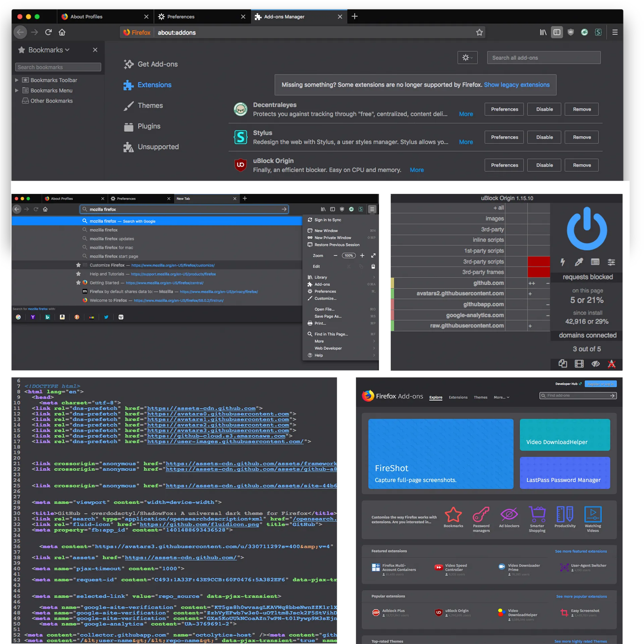The height and width of the screenshot is (644, 644).
Task: Click the Home button in top window
Action: [62, 32]
